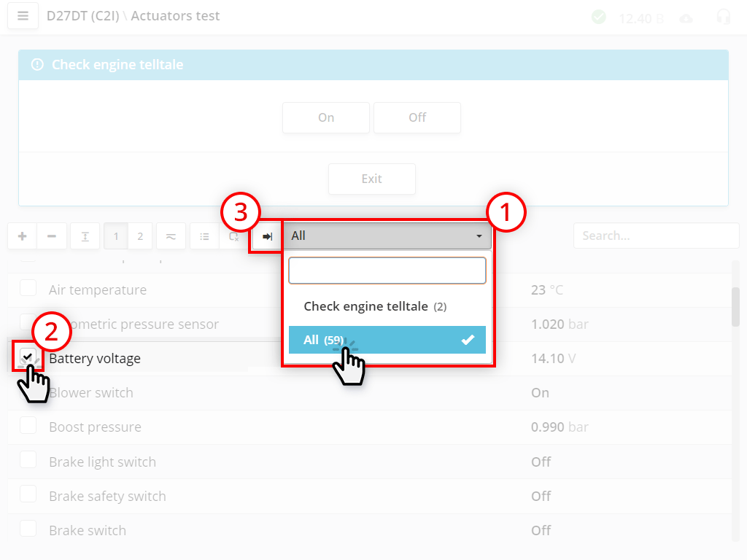Open the hamburger menu
The height and width of the screenshot is (560, 747).
(x=23, y=16)
